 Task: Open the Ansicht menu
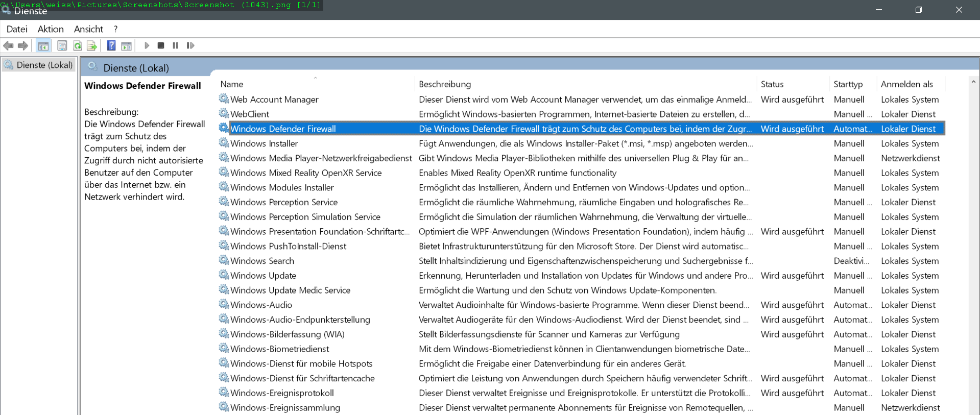coord(88,29)
